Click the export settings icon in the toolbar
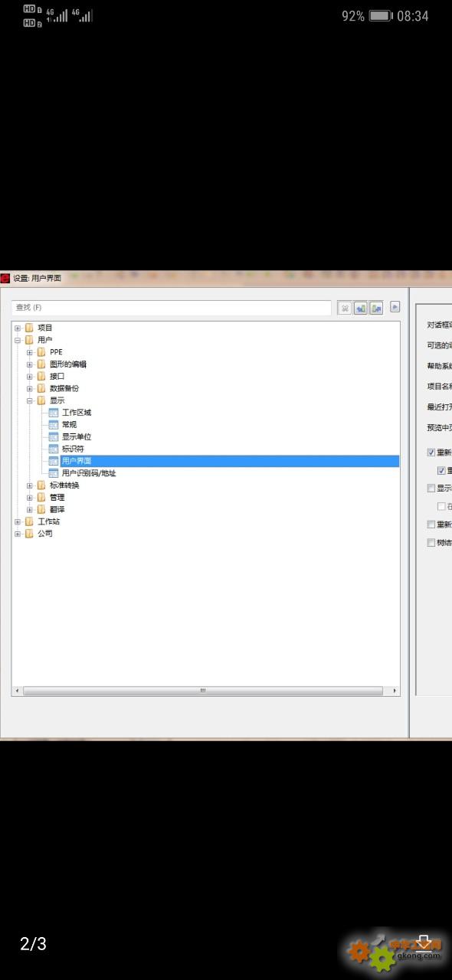452x980 pixels. (x=376, y=308)
